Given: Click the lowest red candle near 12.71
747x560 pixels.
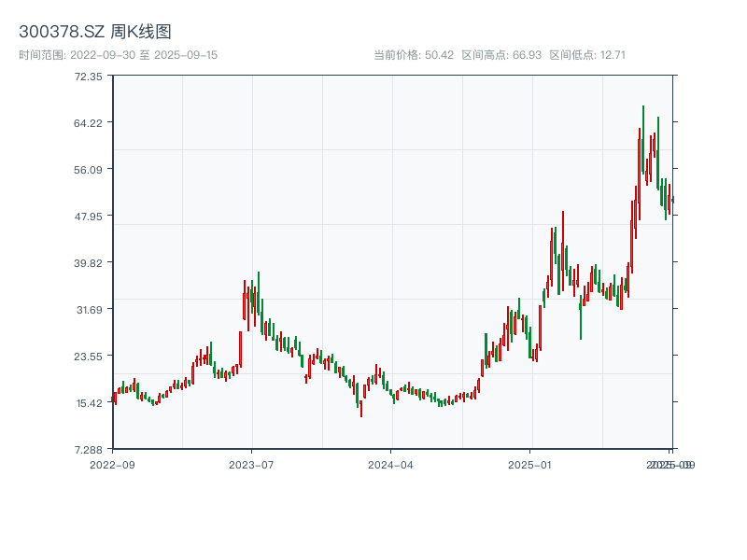Looking at the screenshot, I should pyautogui.click(x=361, y=409).
